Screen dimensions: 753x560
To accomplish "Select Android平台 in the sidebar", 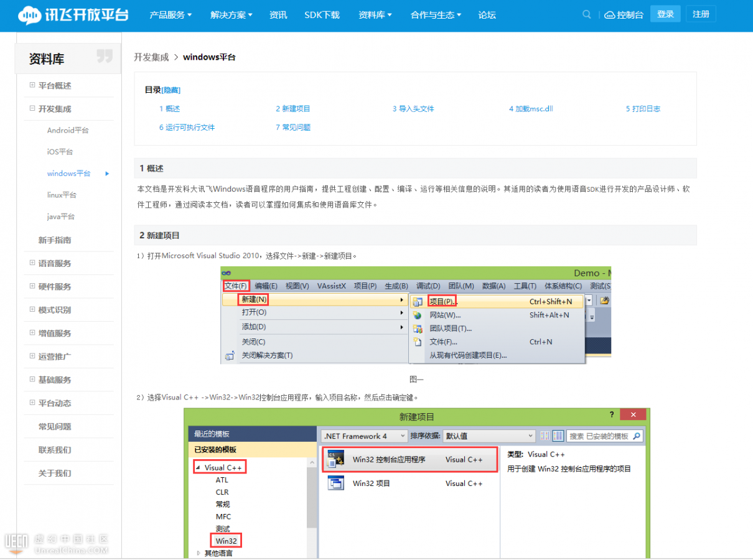I will [x=68, y=131].
